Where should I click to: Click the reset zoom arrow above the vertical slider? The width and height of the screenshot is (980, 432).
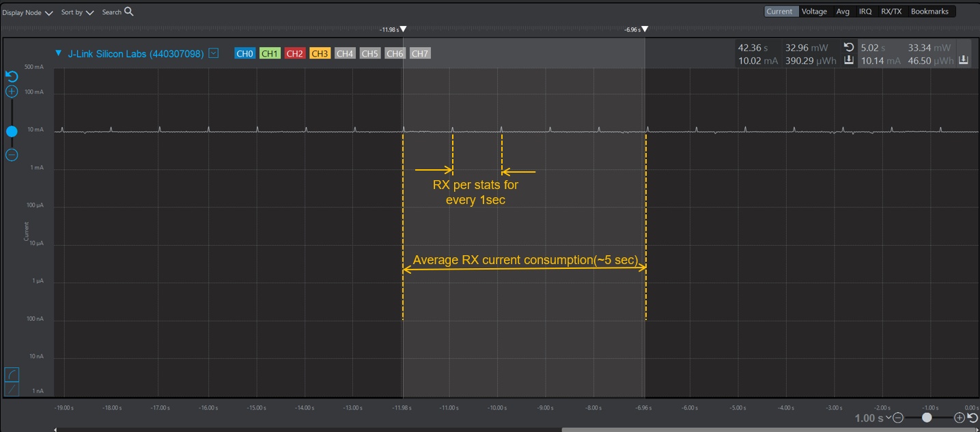point(11,76)
